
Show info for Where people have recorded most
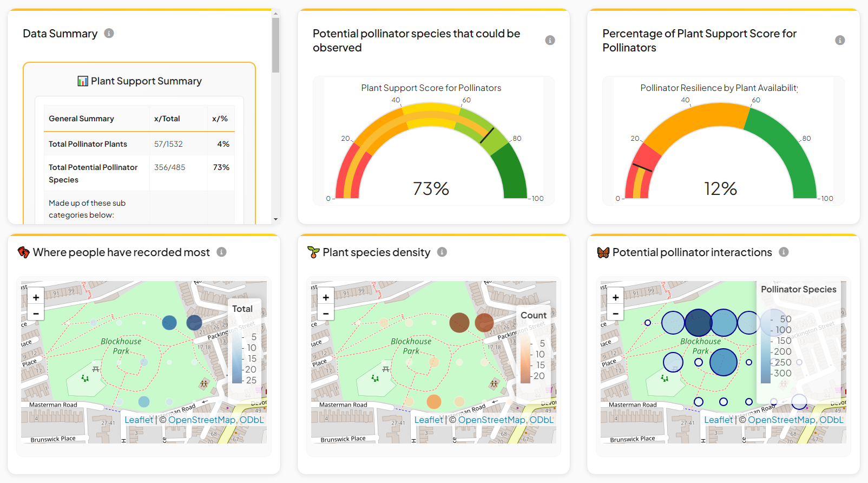tap(221, 252)
